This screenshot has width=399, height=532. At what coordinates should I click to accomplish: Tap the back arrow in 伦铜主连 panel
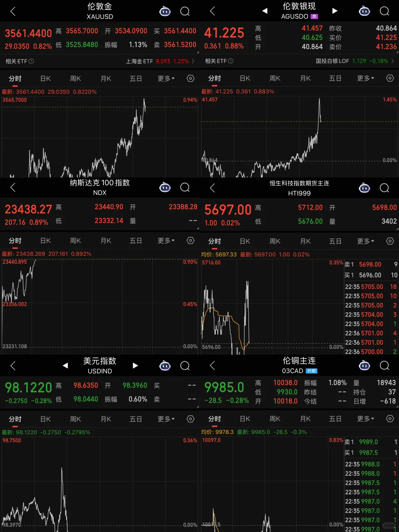212,365
